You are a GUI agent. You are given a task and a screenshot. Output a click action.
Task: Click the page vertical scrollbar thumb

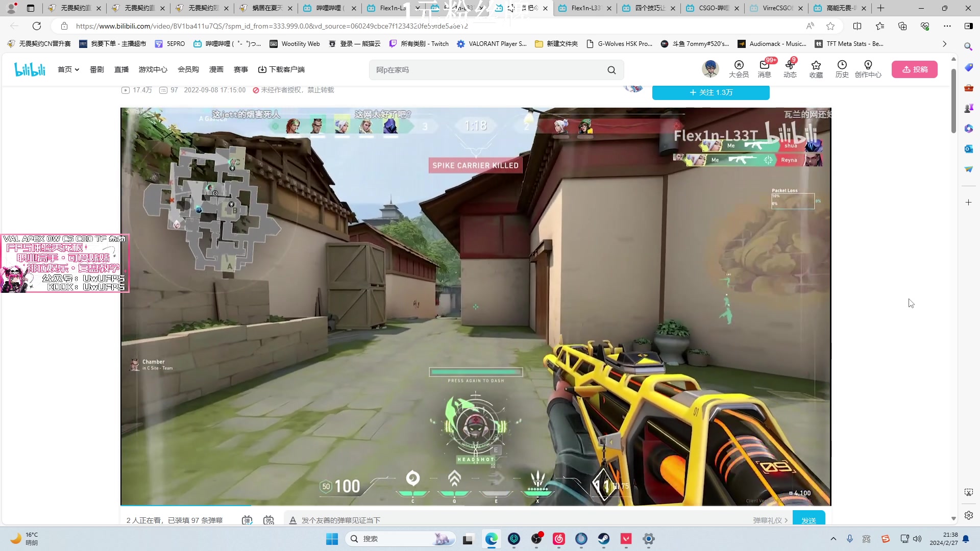point(953,101)
